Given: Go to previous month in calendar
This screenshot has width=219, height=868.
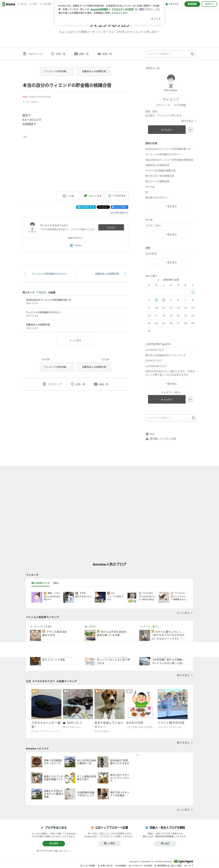Looking at the screenshot, I should (x=158, y=280).
